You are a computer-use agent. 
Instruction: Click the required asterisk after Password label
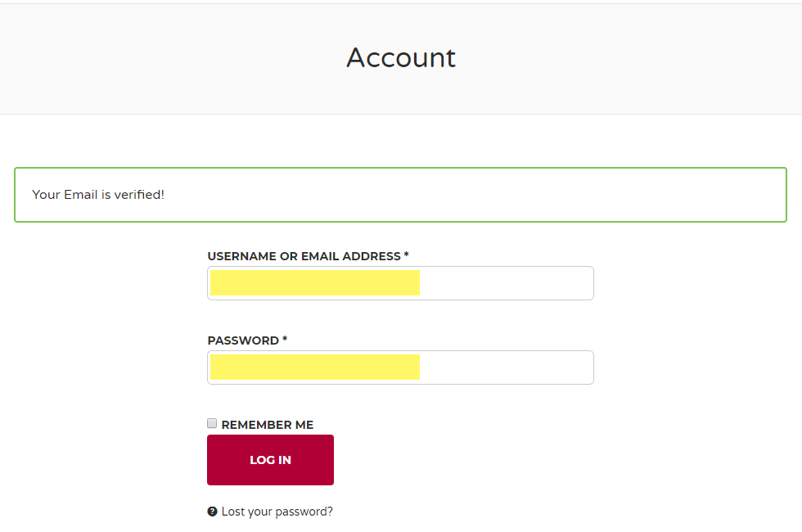[x=285, y=339]
